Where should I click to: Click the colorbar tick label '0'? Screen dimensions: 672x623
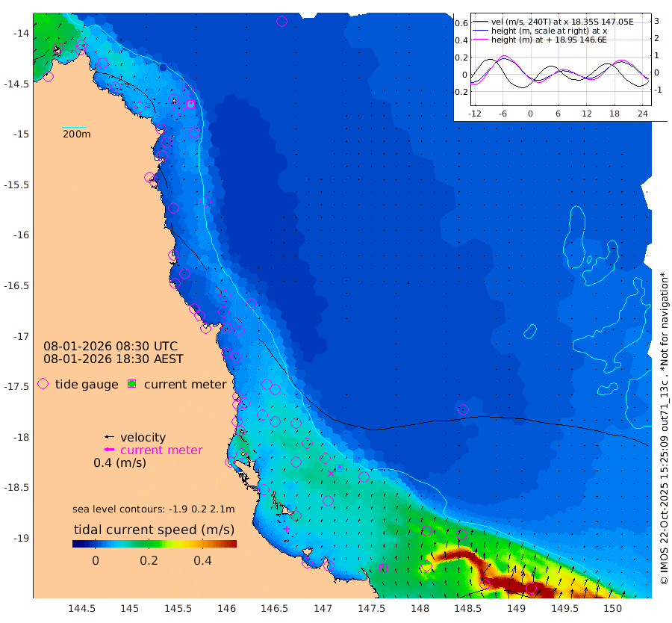(96, 560)
